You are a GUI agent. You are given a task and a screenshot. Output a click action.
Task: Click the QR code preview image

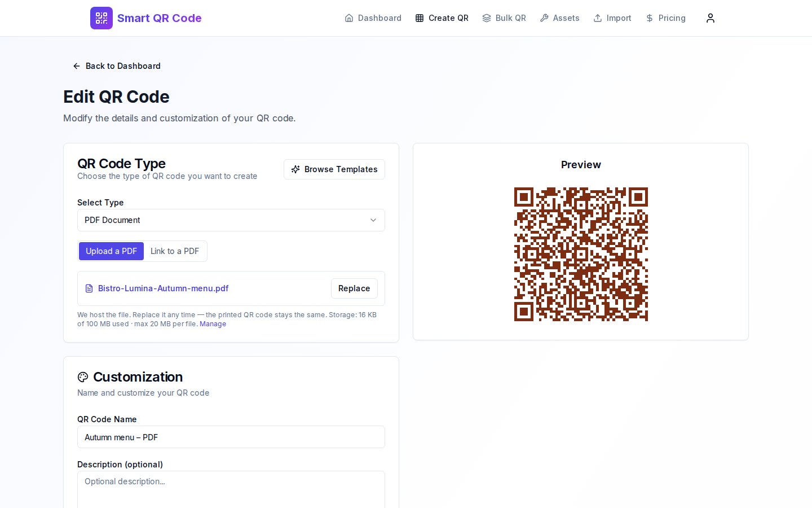pos(581,255)
